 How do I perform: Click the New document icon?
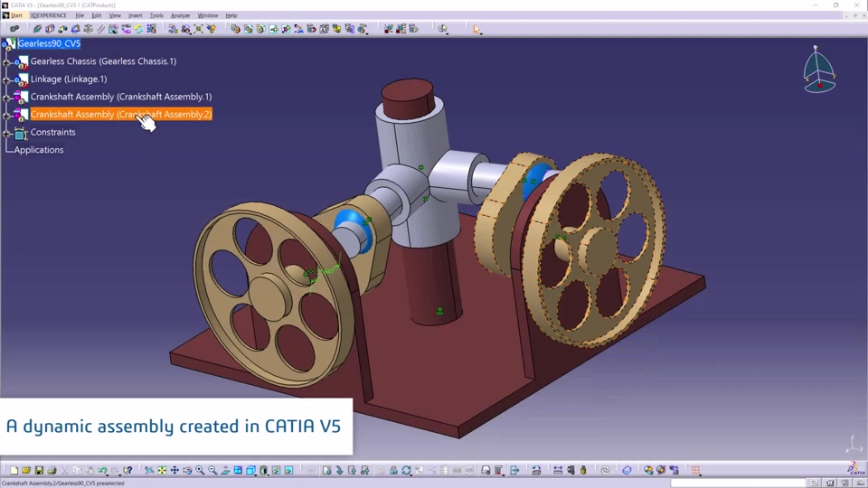click(14, 470)
